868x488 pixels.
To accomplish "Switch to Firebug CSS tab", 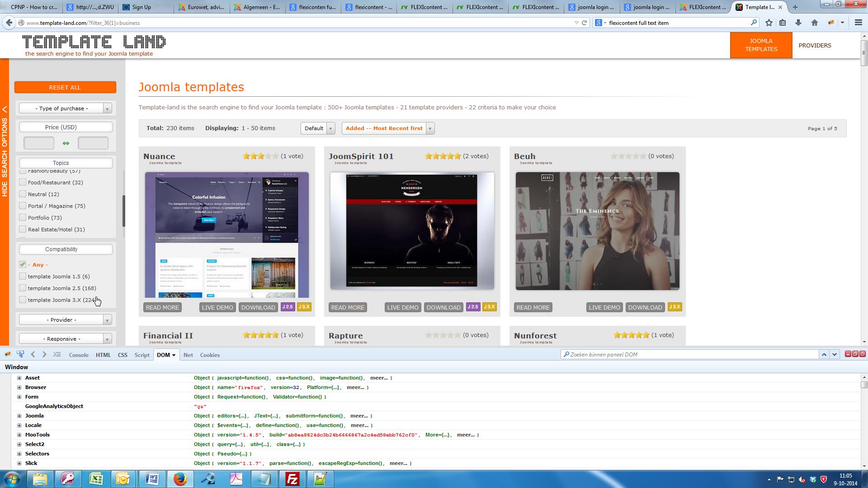I will 123,355.
